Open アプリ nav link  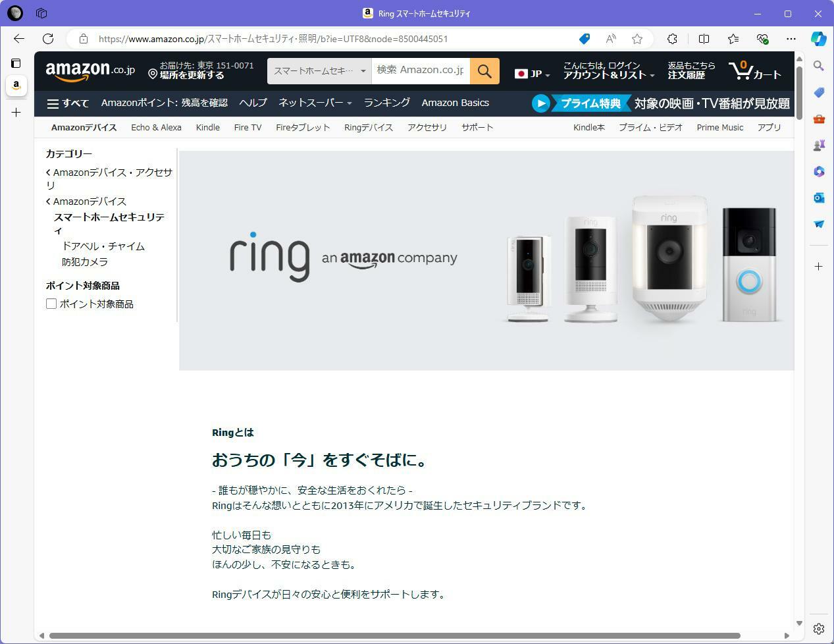pos(769,127)
